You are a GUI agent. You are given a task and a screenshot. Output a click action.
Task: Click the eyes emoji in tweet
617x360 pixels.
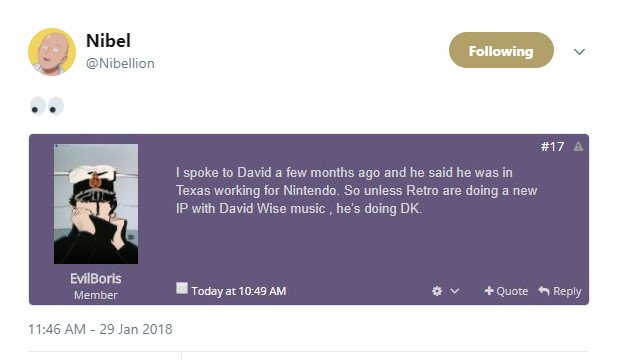pyautogui.click(x=47, y=106)
